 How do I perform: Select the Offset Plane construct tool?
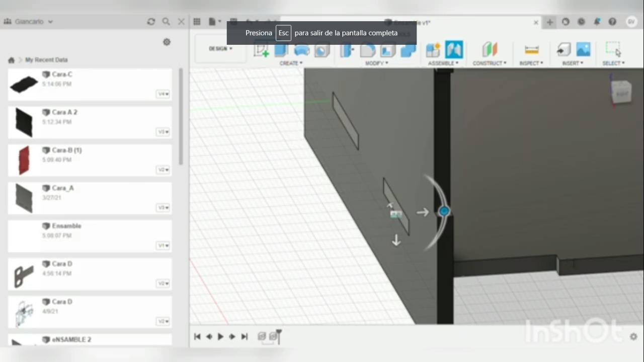(x=490, y=50)
